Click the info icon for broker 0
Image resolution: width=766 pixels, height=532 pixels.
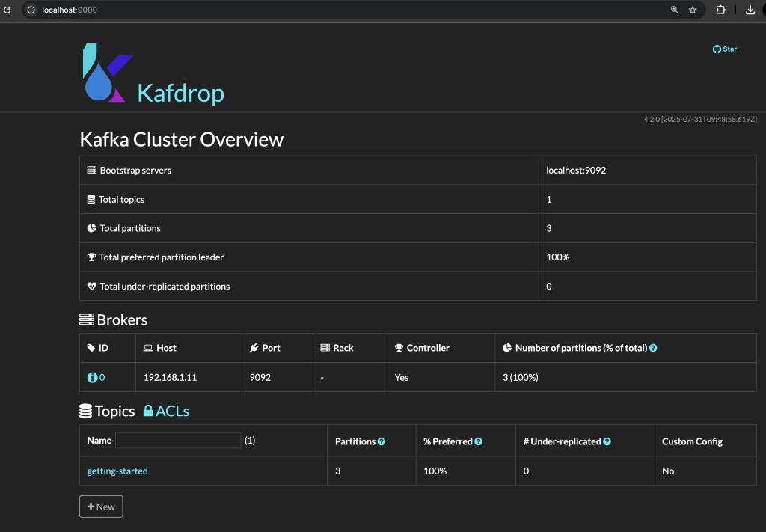click(x=92, y=378)
